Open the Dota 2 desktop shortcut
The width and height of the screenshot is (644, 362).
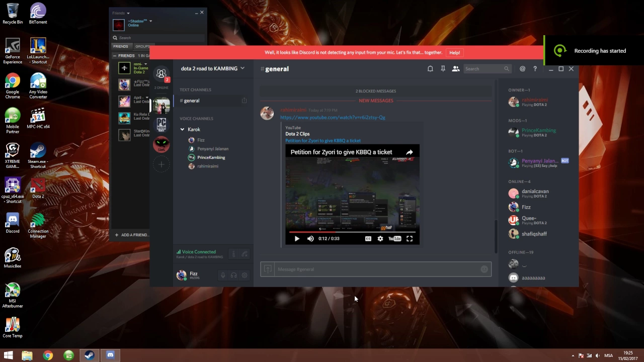38,189
